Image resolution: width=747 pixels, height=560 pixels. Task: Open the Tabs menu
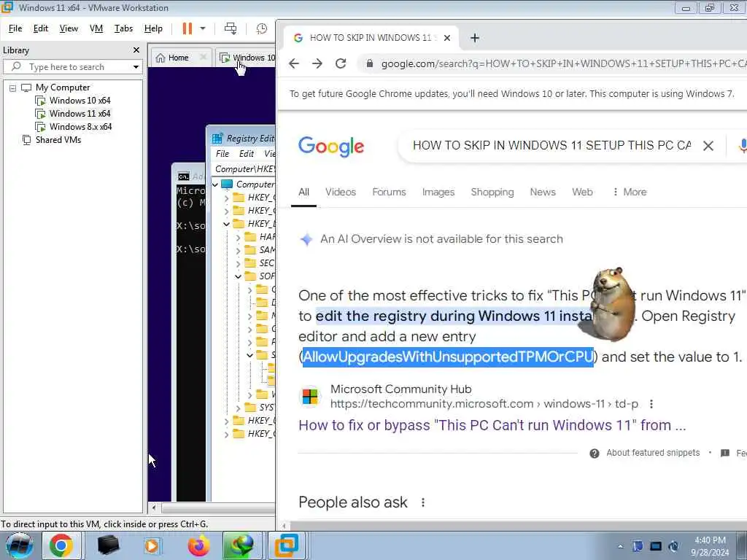(x=123, y=28)
